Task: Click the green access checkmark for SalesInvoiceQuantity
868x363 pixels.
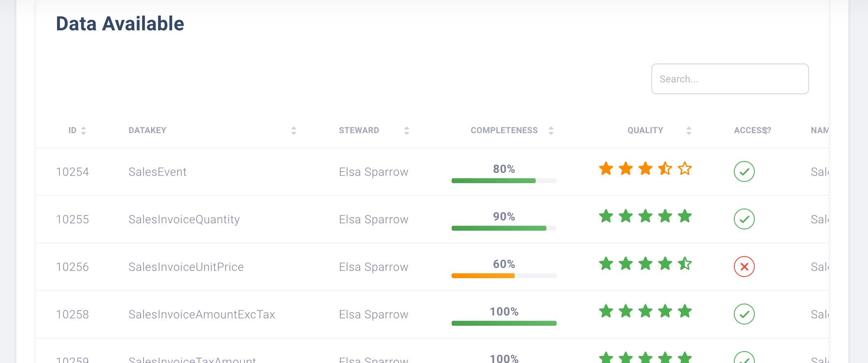Action: click(744, 219)
